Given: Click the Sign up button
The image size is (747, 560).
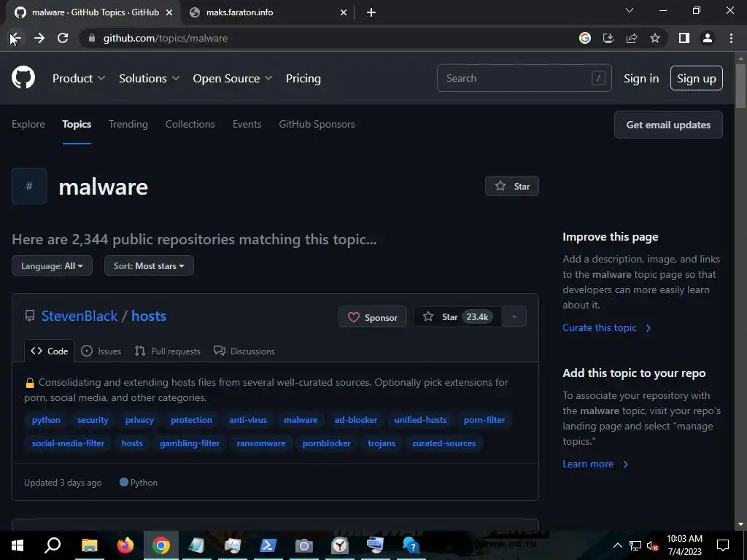Looking at the screenshot, I should click(x=697, y=78).
